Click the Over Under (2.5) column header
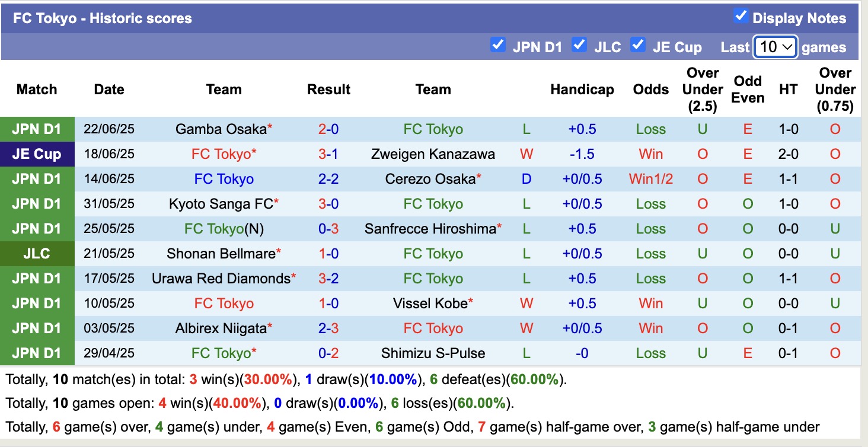 (x=701, y=90)
